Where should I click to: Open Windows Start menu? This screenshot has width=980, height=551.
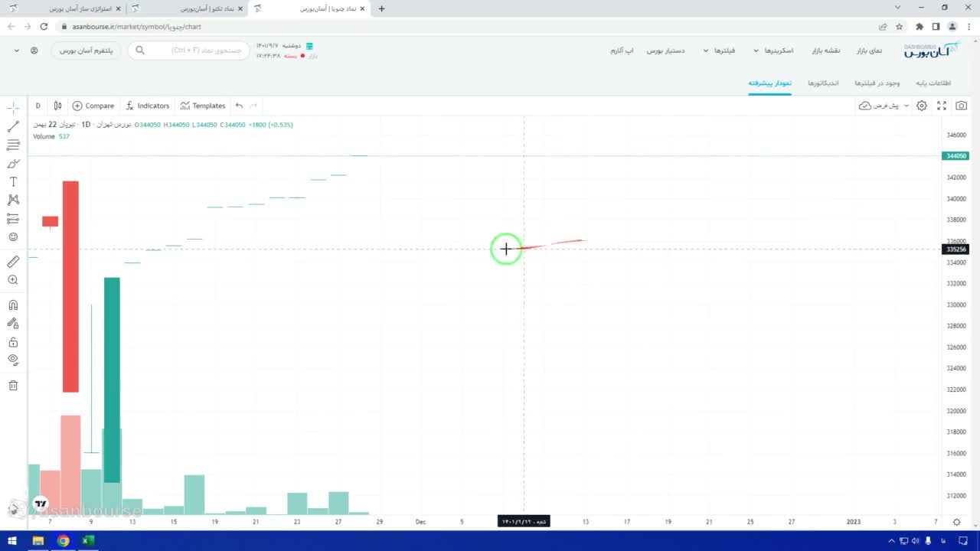pyautogui.click(x=12, y=541)
